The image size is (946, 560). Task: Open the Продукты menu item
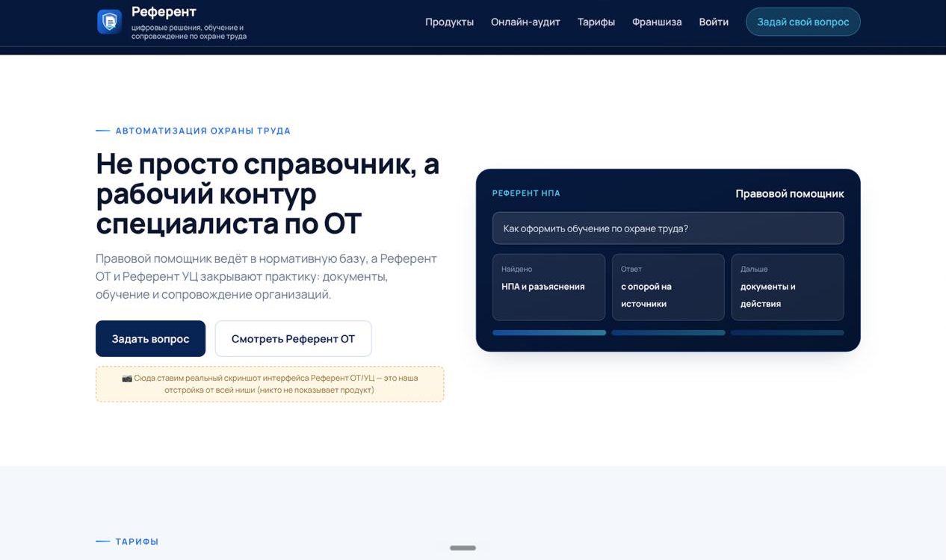click(449, 22)
